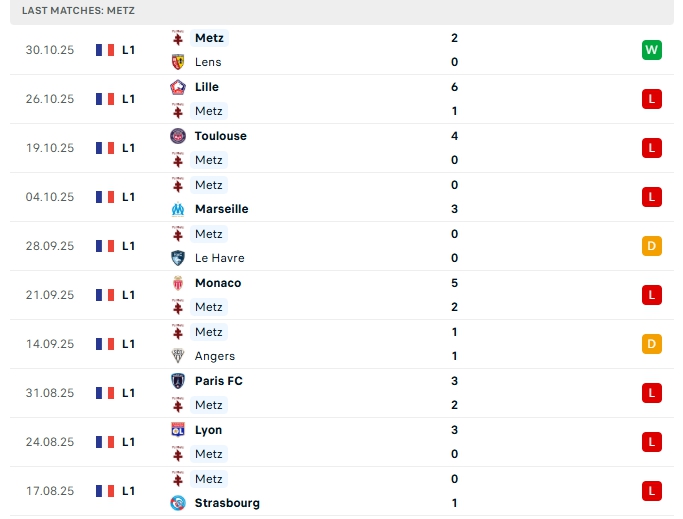Click the France flag on 30.10.25 row
Viewport: 683px width, 519px height.
(105, 50)
